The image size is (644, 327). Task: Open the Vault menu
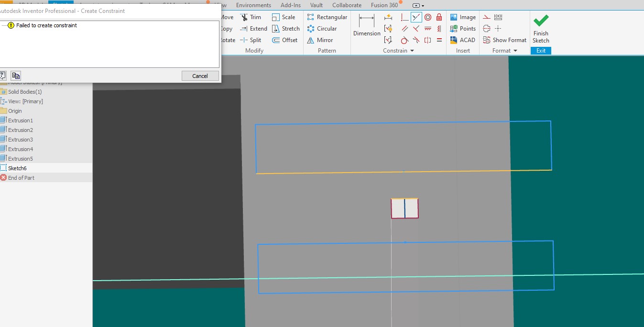pyautogui.click(x=316, y=5)
